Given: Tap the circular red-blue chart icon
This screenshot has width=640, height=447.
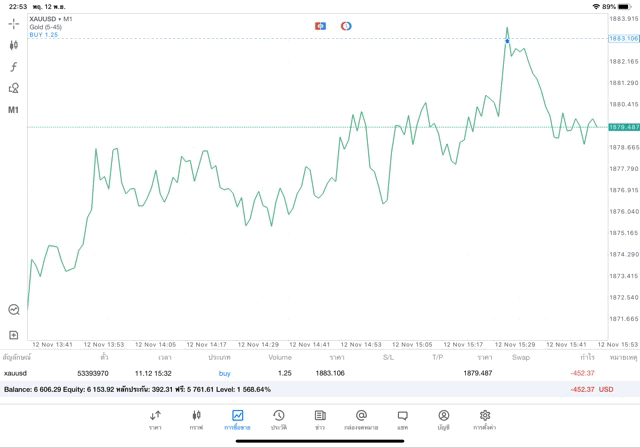Looking at the screenshot, I should coord(346,24).
